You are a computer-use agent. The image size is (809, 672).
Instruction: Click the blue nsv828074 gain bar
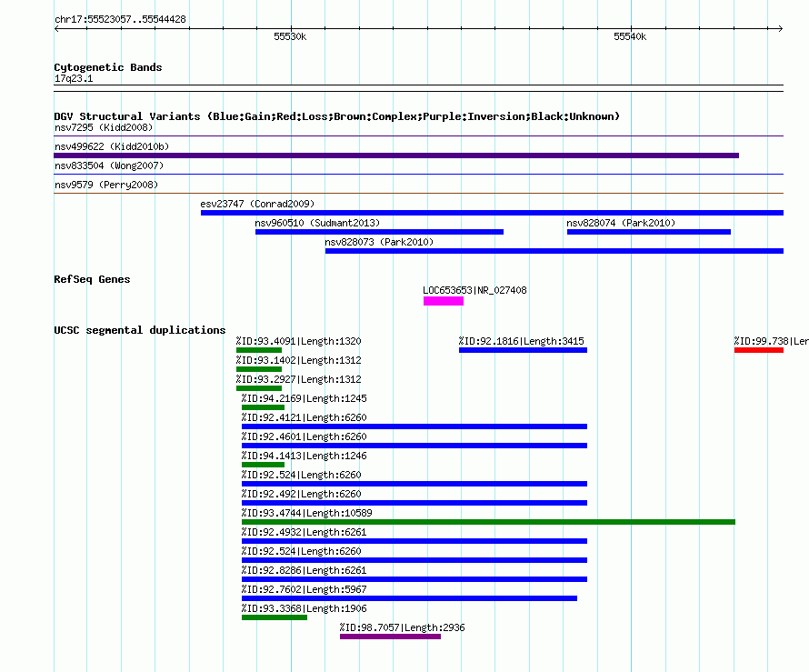(x=648, y=232)
